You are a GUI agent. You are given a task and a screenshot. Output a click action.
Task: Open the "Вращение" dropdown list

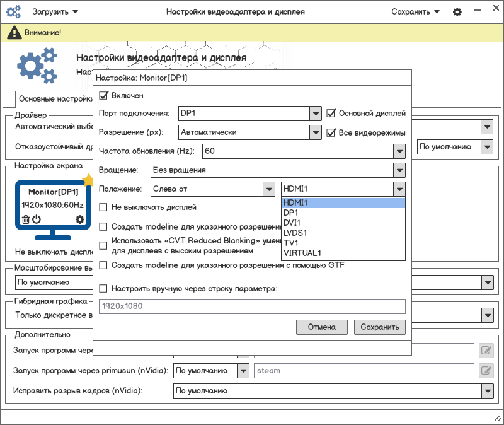tap(398, 170)
